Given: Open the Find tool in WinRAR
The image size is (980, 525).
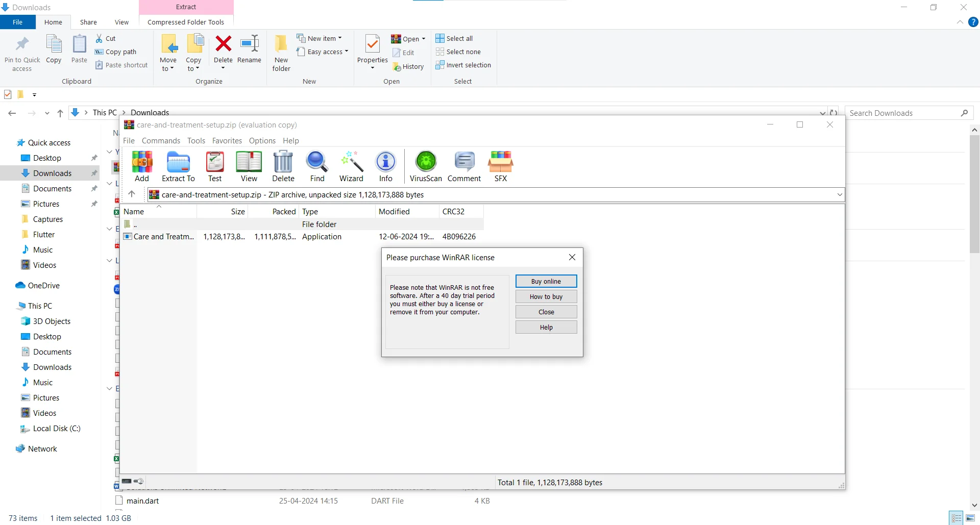Looking at the screenshot, I should pyautogui.click(x=317, y=166).
